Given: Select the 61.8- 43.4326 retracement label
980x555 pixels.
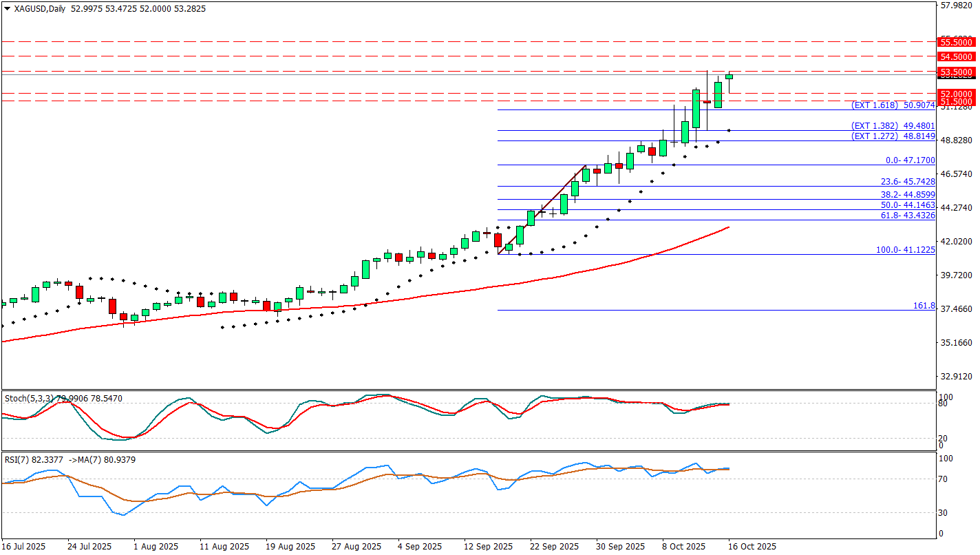Looking at the screenshot, I should [x=908, y=216].
